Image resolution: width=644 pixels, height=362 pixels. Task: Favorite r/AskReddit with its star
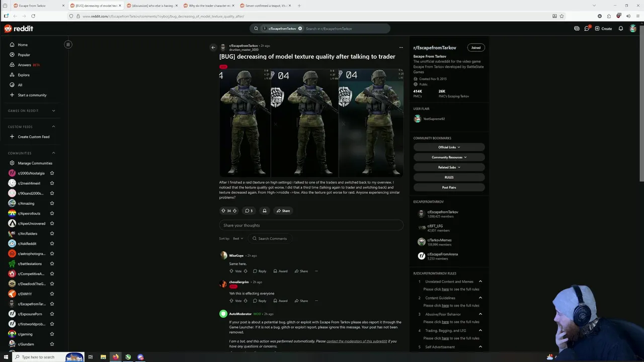click(x=52, y=243)
